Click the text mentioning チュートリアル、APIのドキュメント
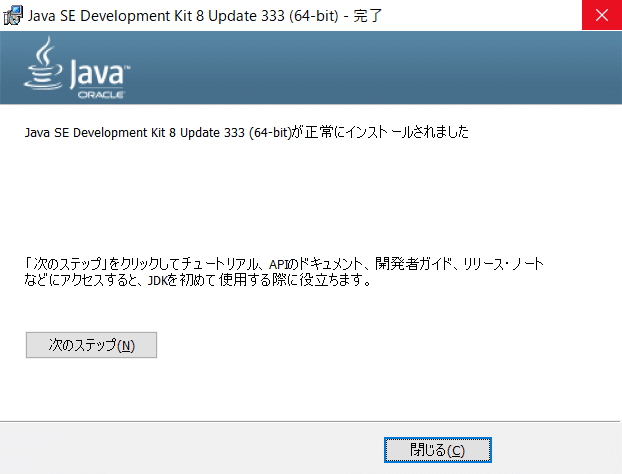The image size is (622, 474). [x=284, y=263]
